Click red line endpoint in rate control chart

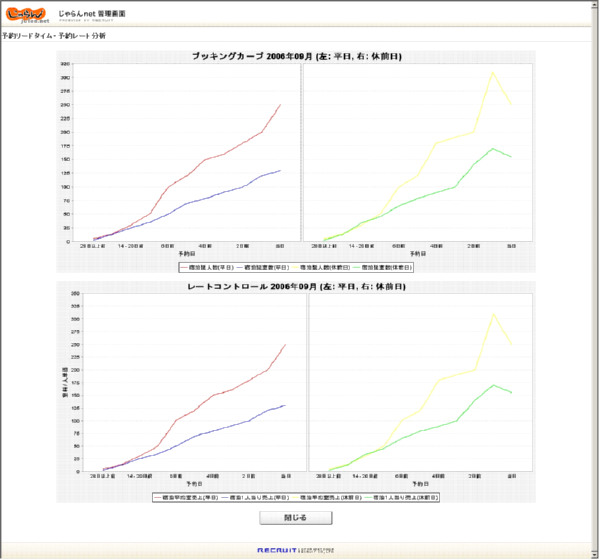(x=286, y=344)
